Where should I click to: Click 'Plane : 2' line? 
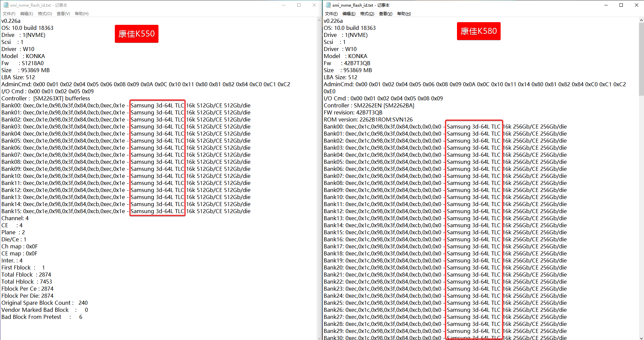click(13, 232)
